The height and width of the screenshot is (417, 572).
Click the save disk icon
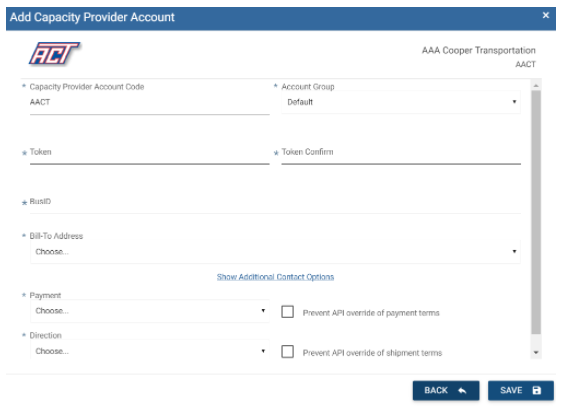(537, 390)
